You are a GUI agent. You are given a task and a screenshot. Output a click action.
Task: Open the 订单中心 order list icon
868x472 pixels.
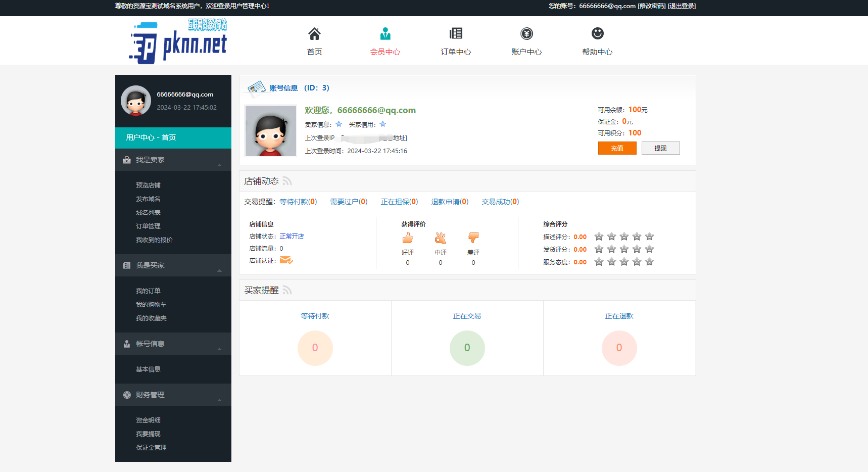click(x=456, y=34)
